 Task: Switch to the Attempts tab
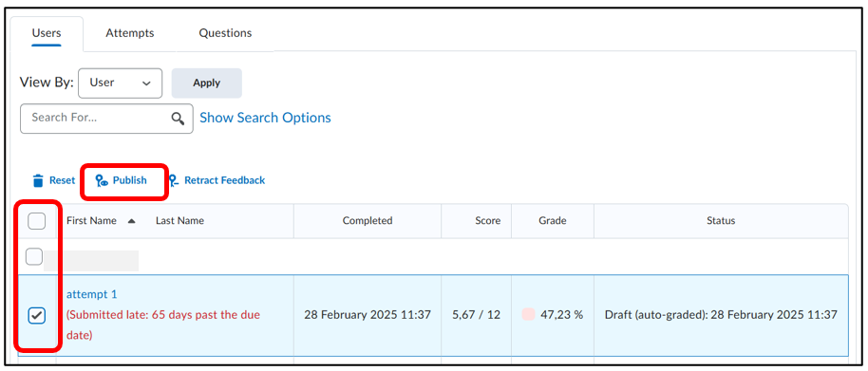coord(130,33)
